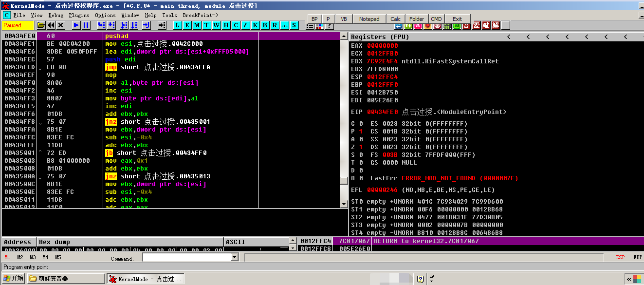Expand the BreakPoint-> menu

201,15
